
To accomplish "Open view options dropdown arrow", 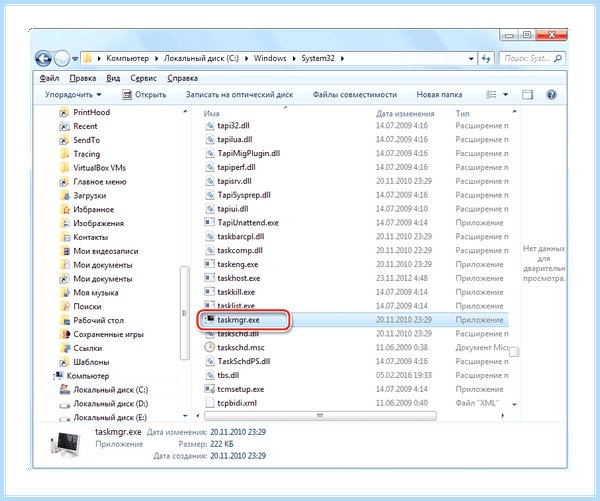I will pos(505,95).
